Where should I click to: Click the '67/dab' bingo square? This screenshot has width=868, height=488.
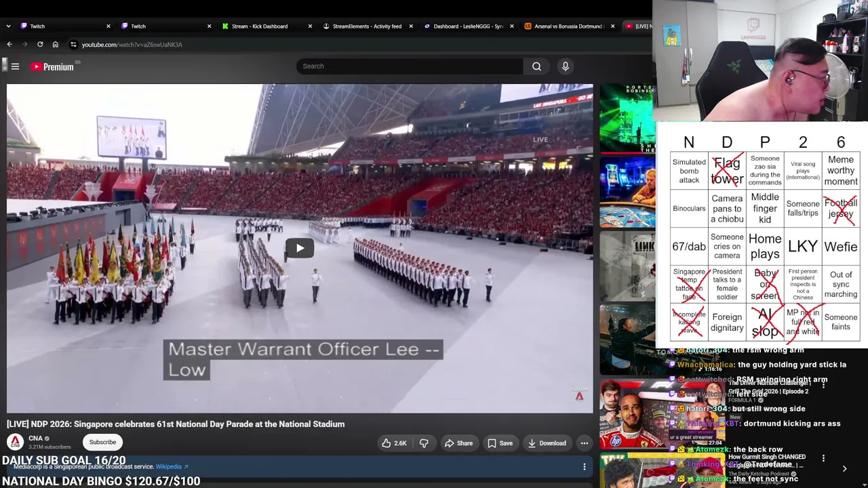pos(689,247)
